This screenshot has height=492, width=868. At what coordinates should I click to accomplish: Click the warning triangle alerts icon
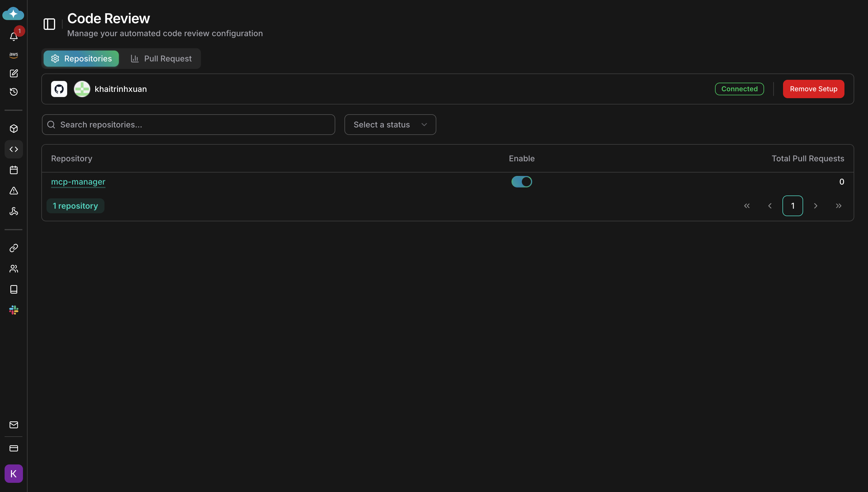13,191
